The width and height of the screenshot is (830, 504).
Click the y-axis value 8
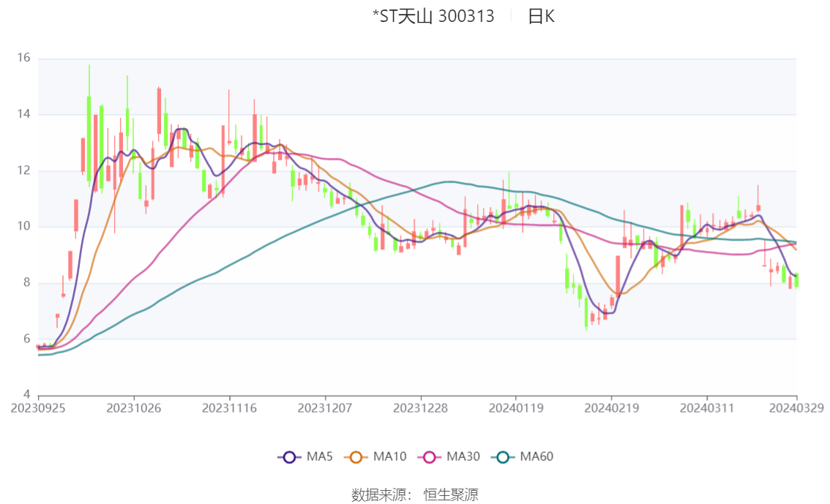coord(26,282)
